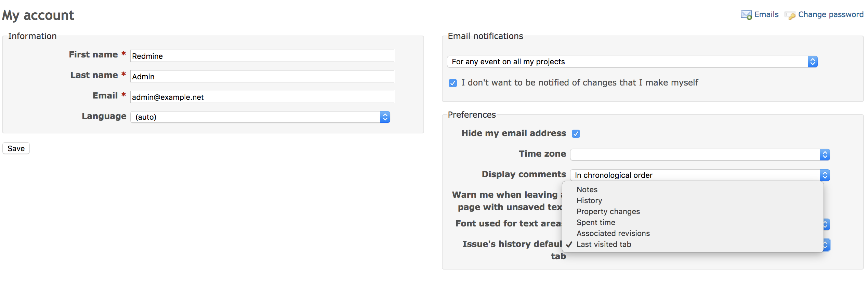Open the email notifications event dropdown
The width and height of the screenshot is (868, 288).
click(632, 62)
